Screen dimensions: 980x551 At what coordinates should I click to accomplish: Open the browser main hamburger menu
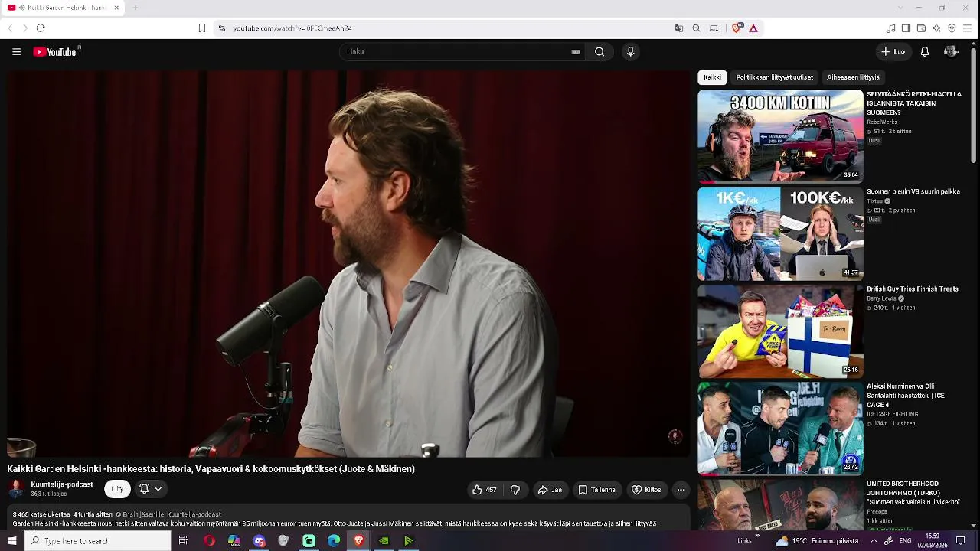[x=968, y=28]
